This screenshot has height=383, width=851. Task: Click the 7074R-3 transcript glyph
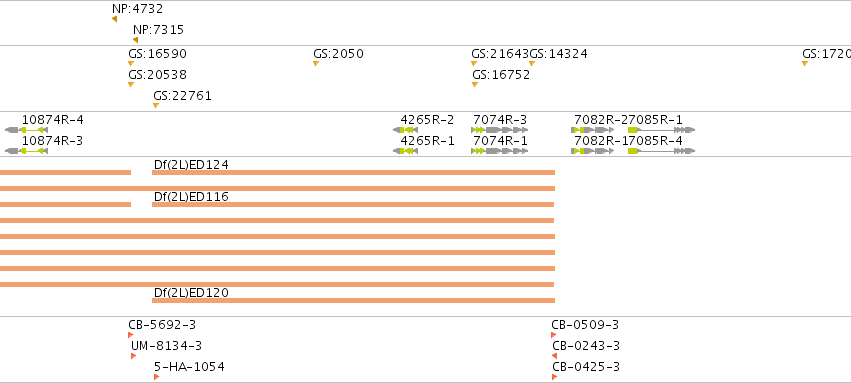[499, 130]
